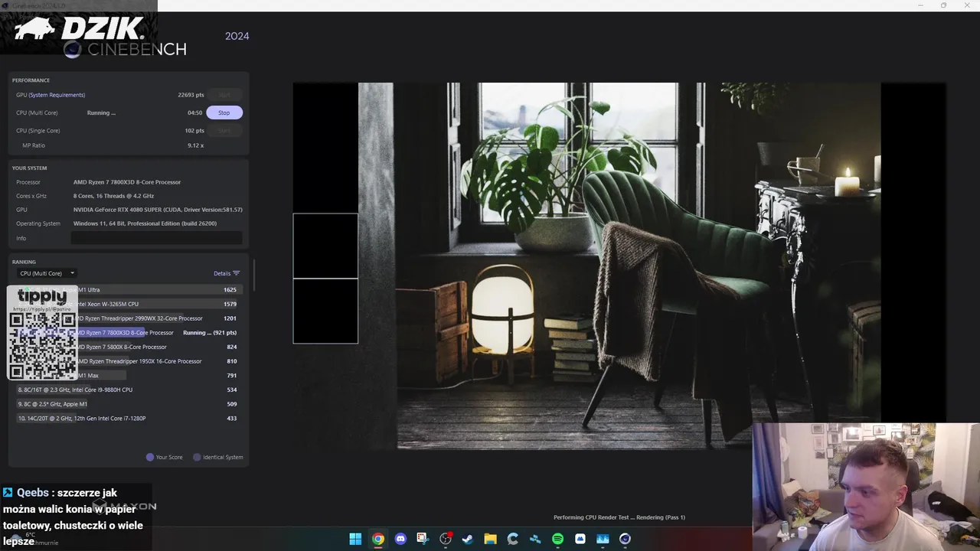
Task: Click the Your Score legend marker
Action: pyautogui.click(x=150, y=457)
